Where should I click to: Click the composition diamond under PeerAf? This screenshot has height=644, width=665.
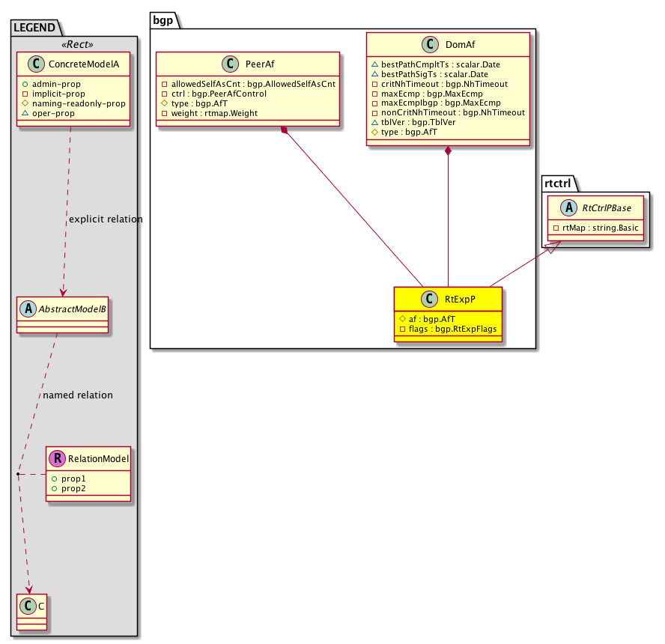pyautogui.click(x=284, y=132)
